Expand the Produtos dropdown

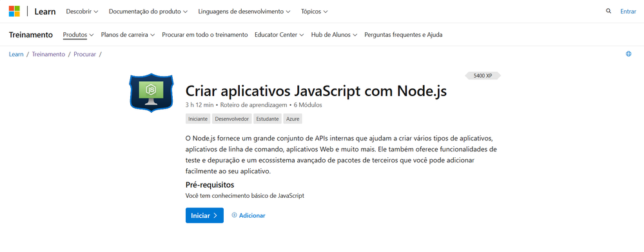(x=79, y=35)
